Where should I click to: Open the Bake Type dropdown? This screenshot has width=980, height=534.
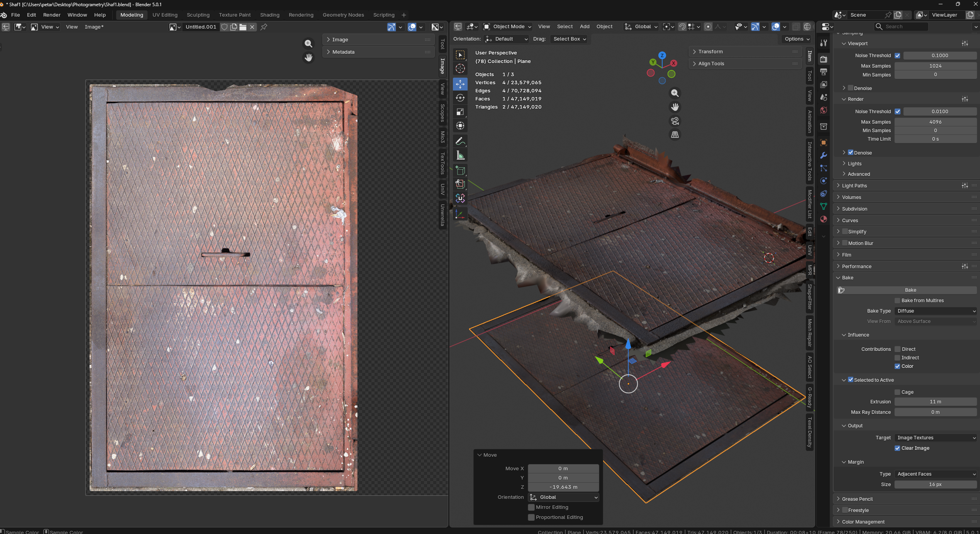tap(935, 311)
